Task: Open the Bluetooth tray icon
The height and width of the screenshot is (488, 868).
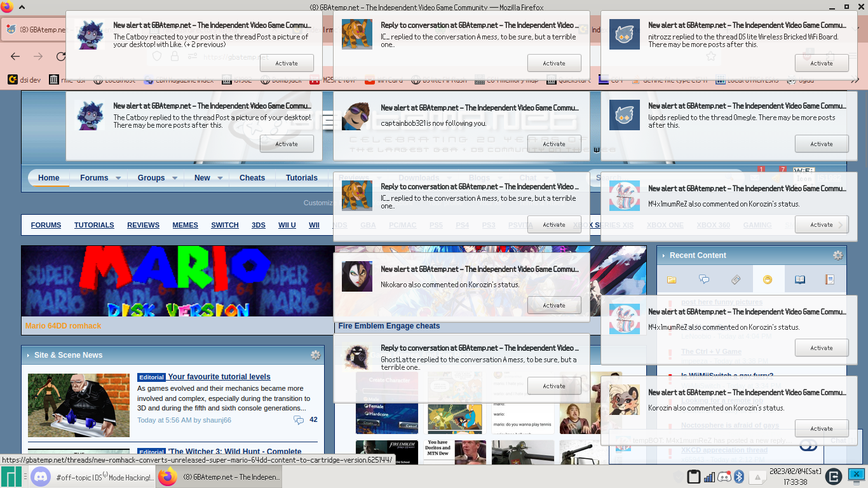Action: tap(739, 477)
